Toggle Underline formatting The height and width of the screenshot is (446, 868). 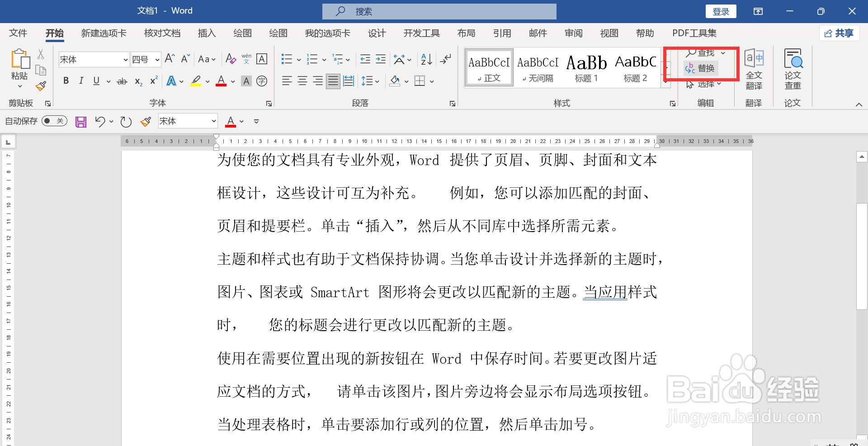(96, 81)
